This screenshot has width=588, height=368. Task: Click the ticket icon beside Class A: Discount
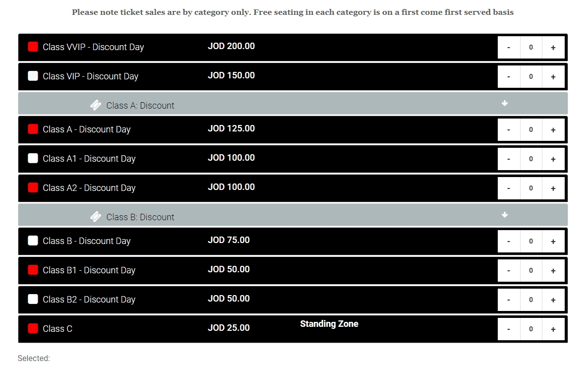(96, 105)
